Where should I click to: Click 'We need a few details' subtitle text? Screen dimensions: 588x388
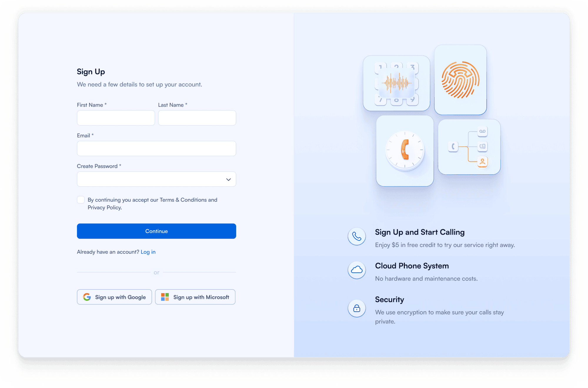[x=139, y=85]
